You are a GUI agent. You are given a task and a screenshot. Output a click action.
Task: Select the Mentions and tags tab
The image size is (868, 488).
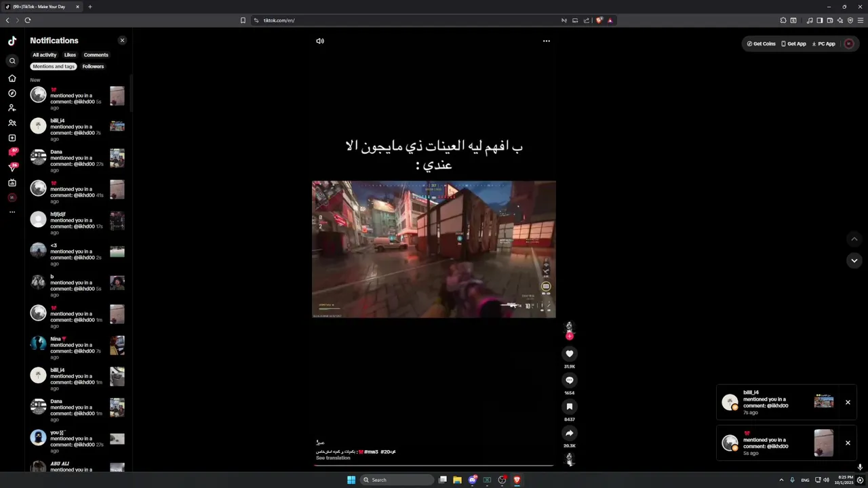click(54, 66)
